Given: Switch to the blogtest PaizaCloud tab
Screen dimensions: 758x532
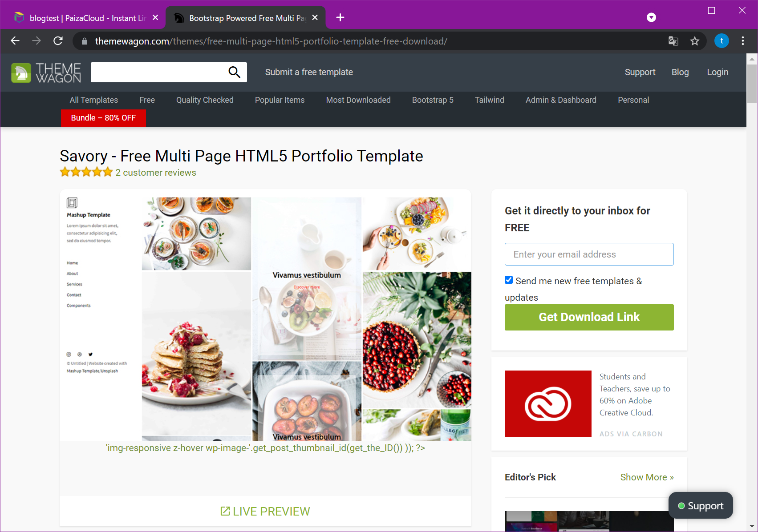Looking at the screenshot, I should click(83, 18).
